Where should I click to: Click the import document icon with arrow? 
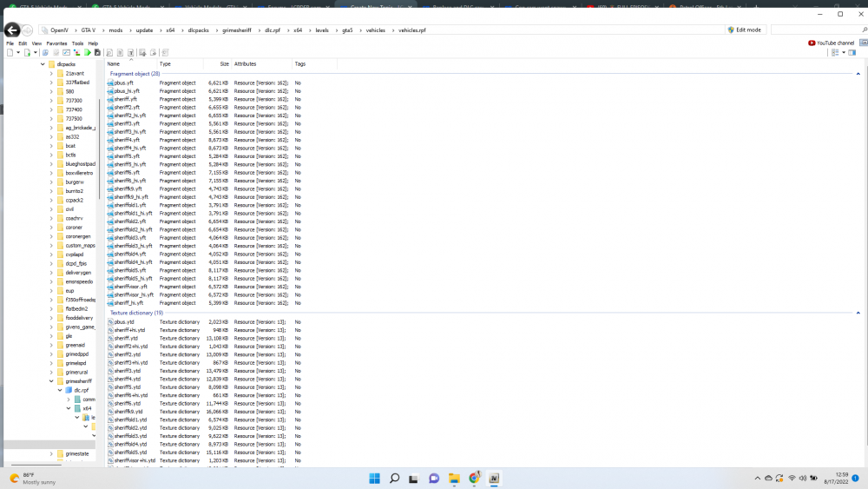click(x=142, y=53)
